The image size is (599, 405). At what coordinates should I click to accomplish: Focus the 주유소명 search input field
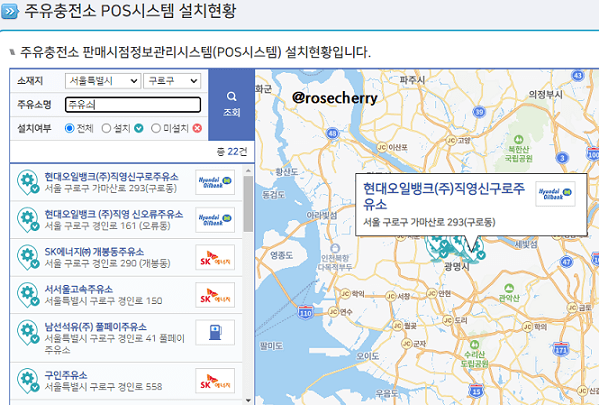click(133, 105)
